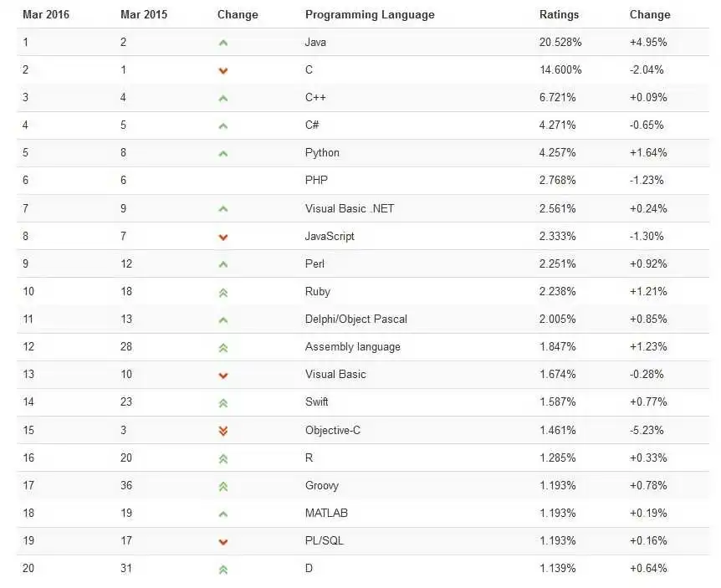Click the double up arrow in Ruby row
This screenshot has height=588, width=721.
click(223, 293)
